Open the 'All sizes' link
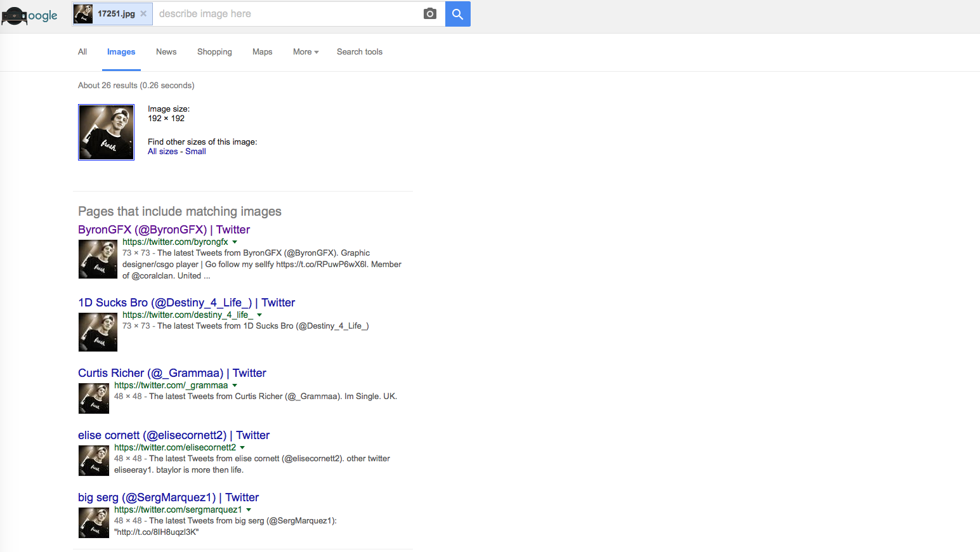 click(x=163, y=152)
